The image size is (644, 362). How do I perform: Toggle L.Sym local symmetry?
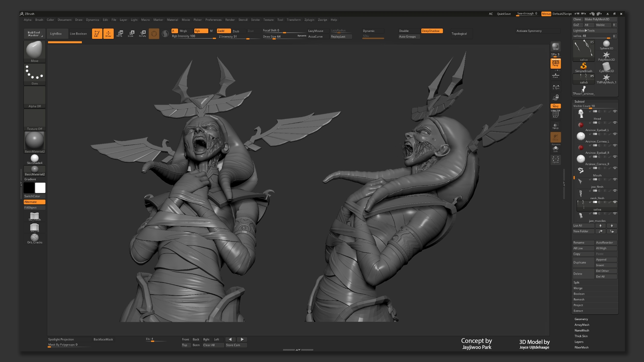coord(555,87)
